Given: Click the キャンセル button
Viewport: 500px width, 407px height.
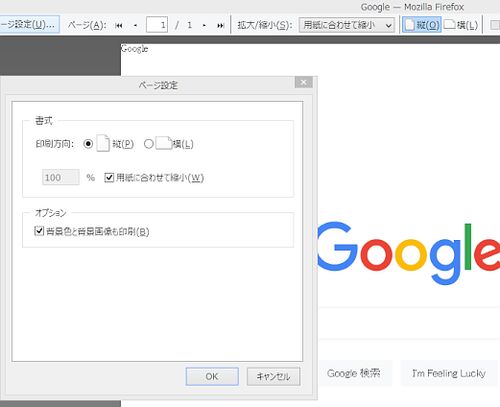Looking at the screenshot, I should [273, 376].
